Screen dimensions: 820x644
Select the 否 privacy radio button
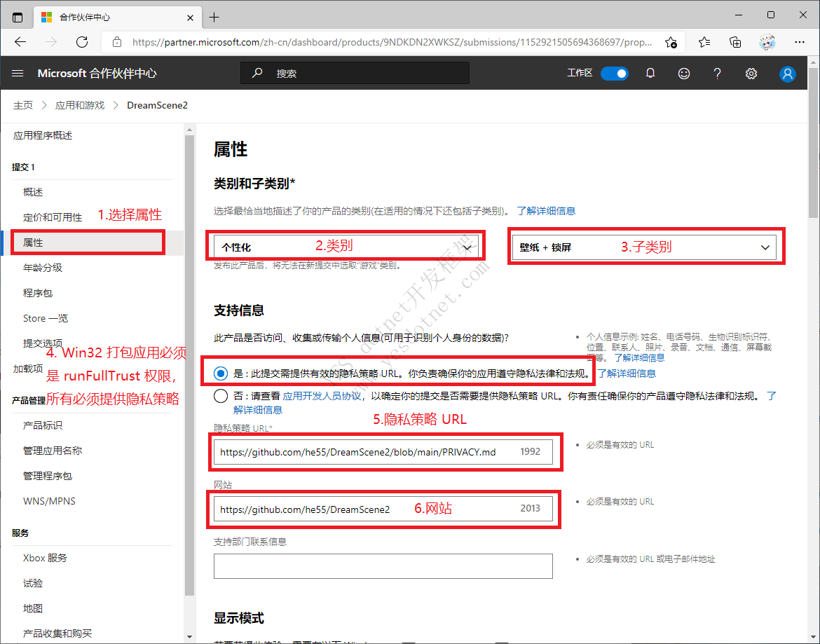pos(221,396)
